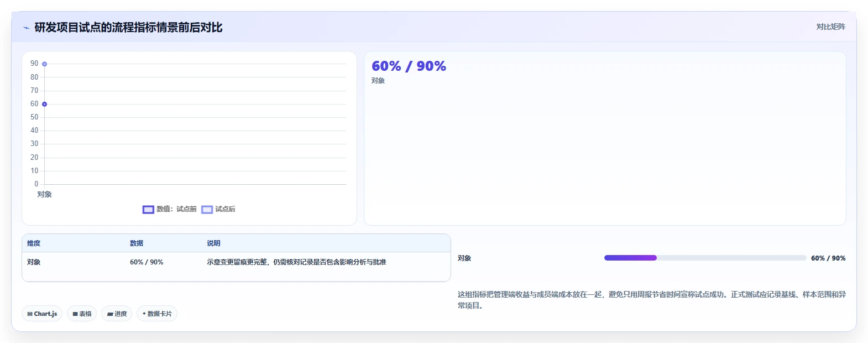Toggle the 试点后 legend swatch

(x=207, y=209)
